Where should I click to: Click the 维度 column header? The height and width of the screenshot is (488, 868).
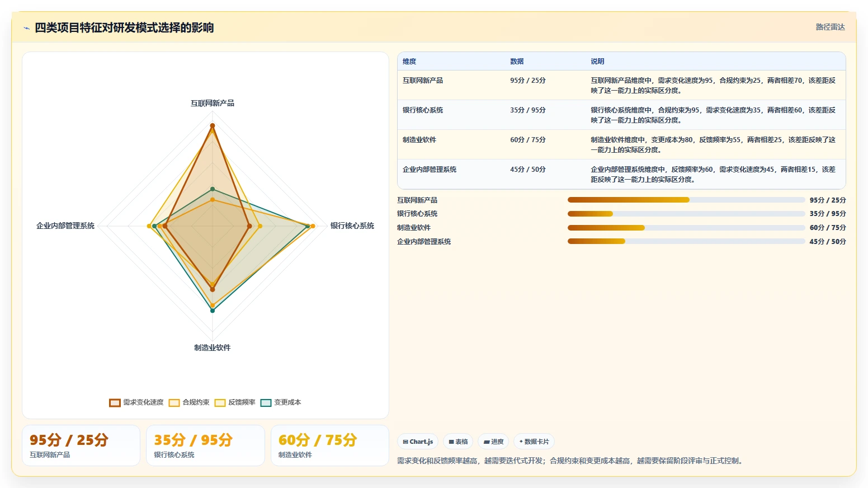coord(409,62)
